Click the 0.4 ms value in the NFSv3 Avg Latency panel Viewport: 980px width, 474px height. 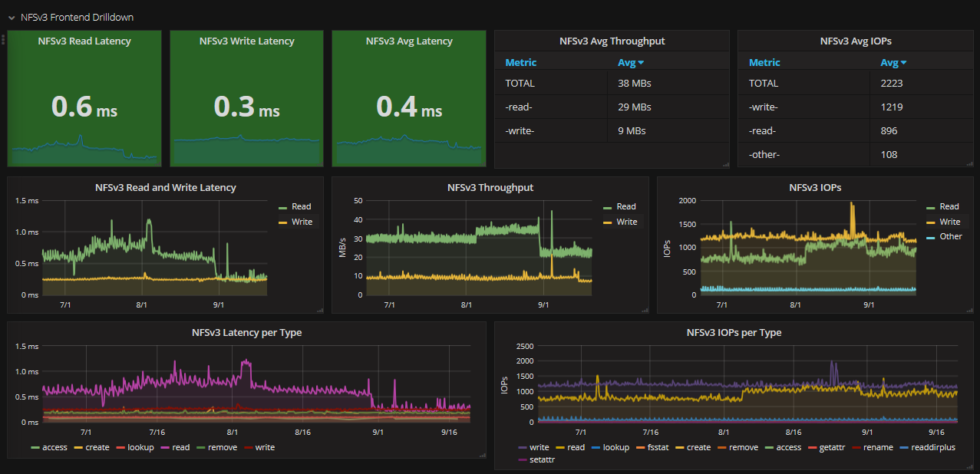click(x=409, y=107)
